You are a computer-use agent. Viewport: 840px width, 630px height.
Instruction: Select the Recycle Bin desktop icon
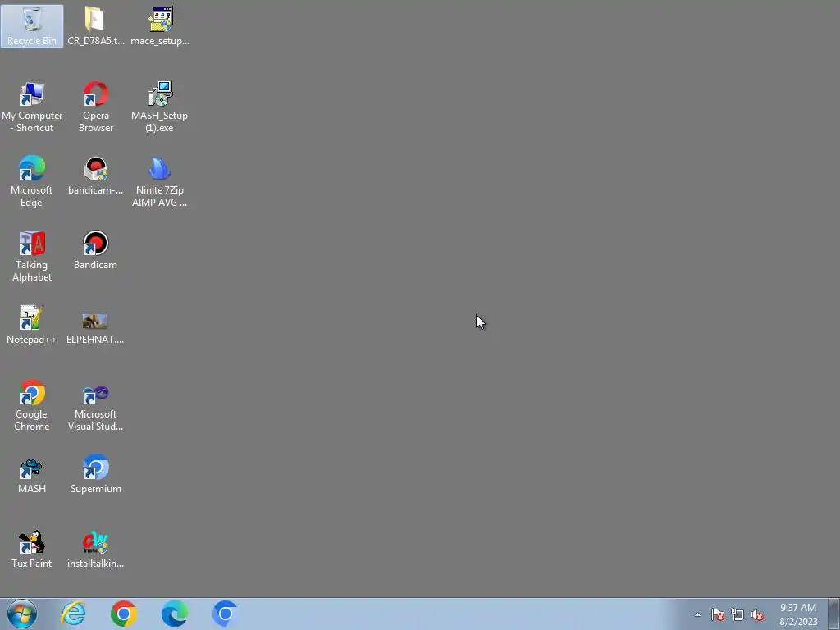32,25
